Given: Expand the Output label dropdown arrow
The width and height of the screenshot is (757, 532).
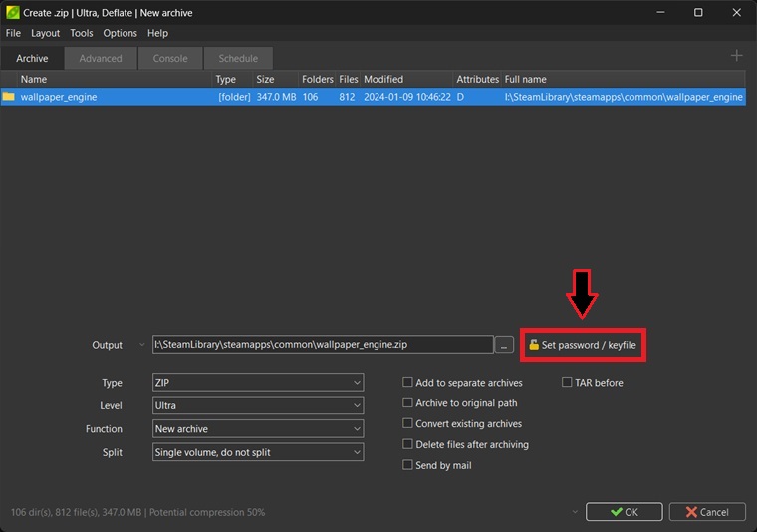Looking at the screenshot, I should click(141, 345).
